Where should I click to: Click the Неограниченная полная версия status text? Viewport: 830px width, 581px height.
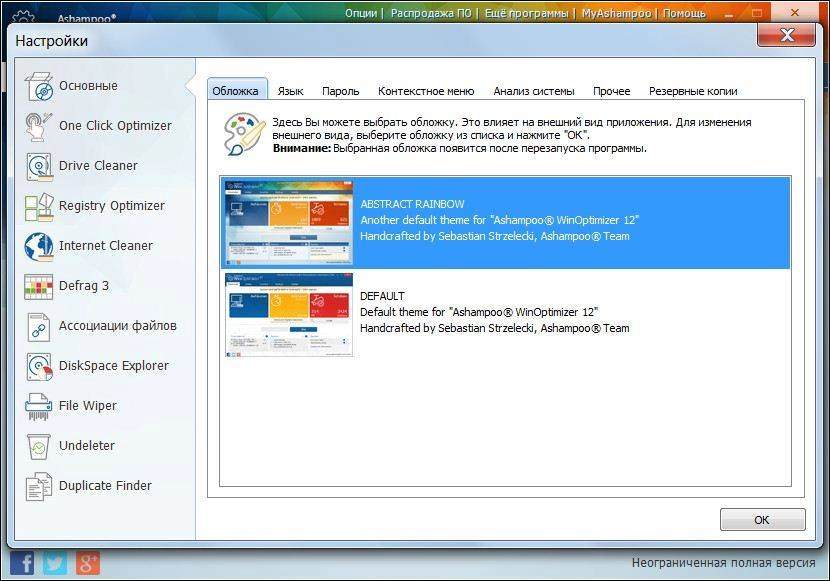723,562
